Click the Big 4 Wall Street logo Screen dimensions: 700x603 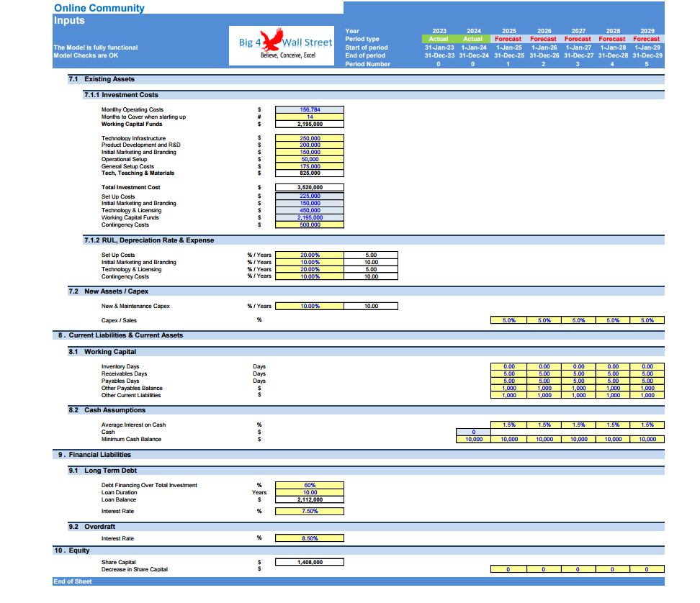(282, 45)
